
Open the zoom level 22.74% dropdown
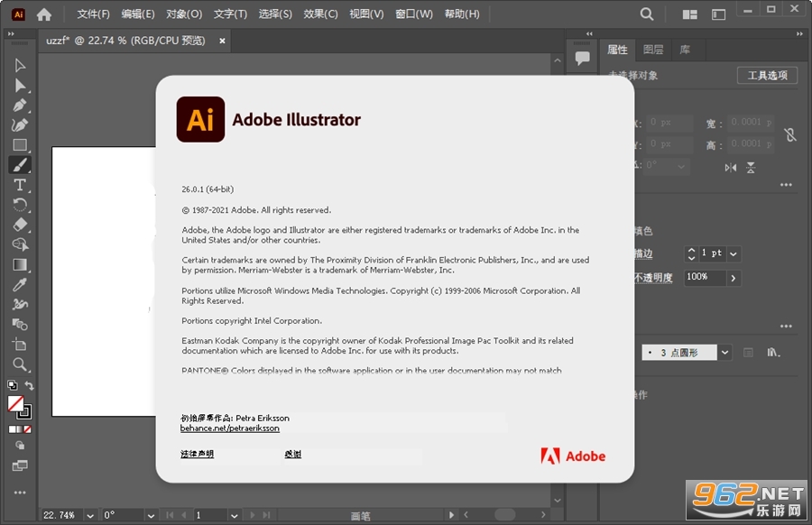coord(90,516)
